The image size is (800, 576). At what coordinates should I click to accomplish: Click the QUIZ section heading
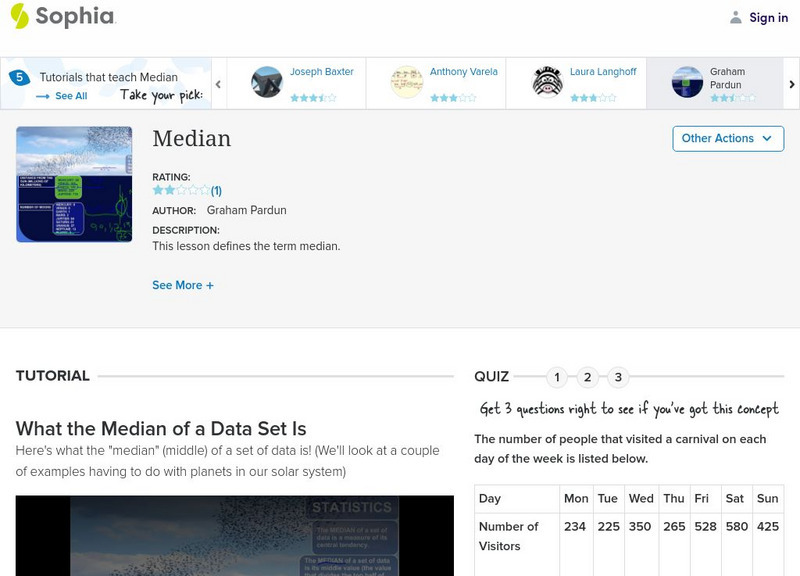pyautogui.click(x=491, y=377)
